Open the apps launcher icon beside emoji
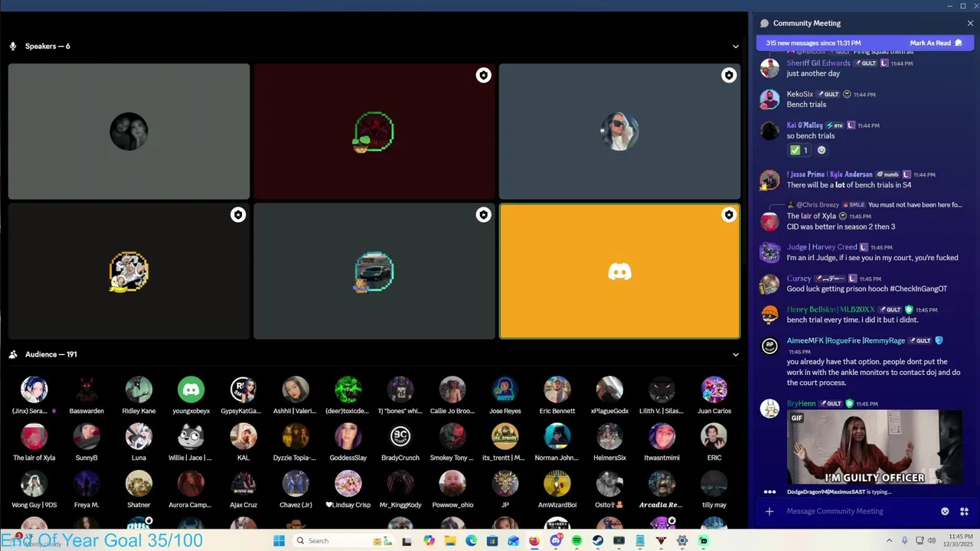This screenshot has width=980, height=551. [x=964, y=511]
